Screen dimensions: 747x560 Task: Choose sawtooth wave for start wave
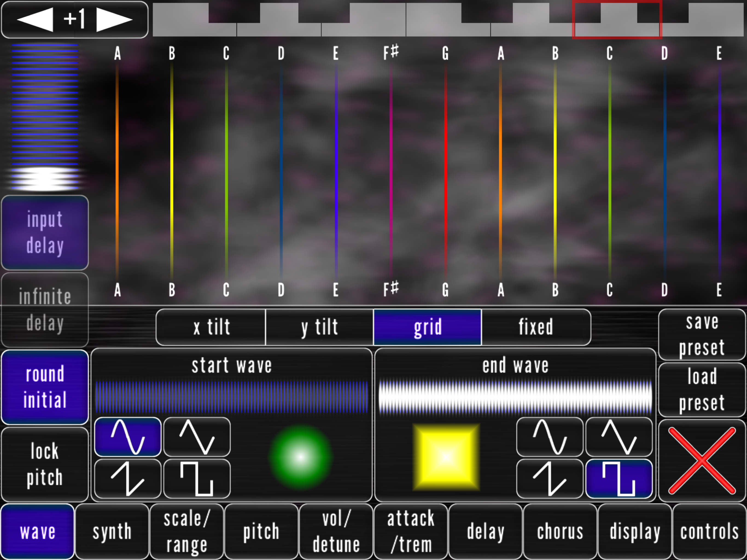(128, 479)
